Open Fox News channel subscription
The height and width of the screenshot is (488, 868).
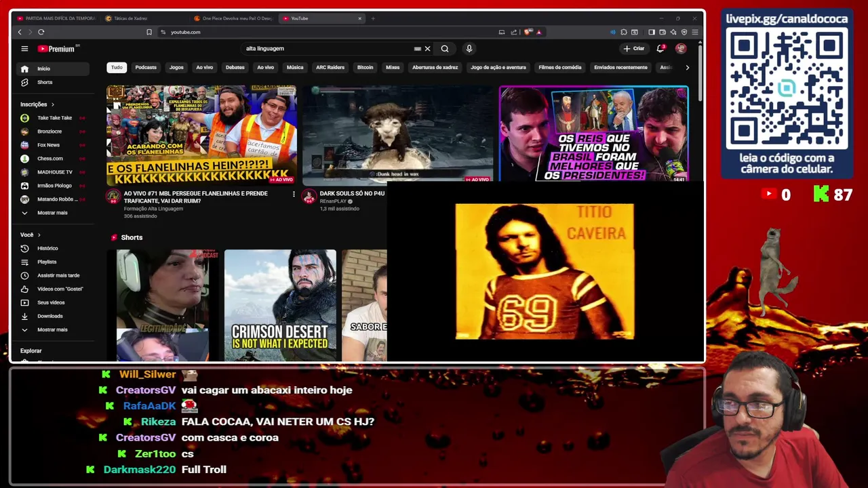coord(53,145)
